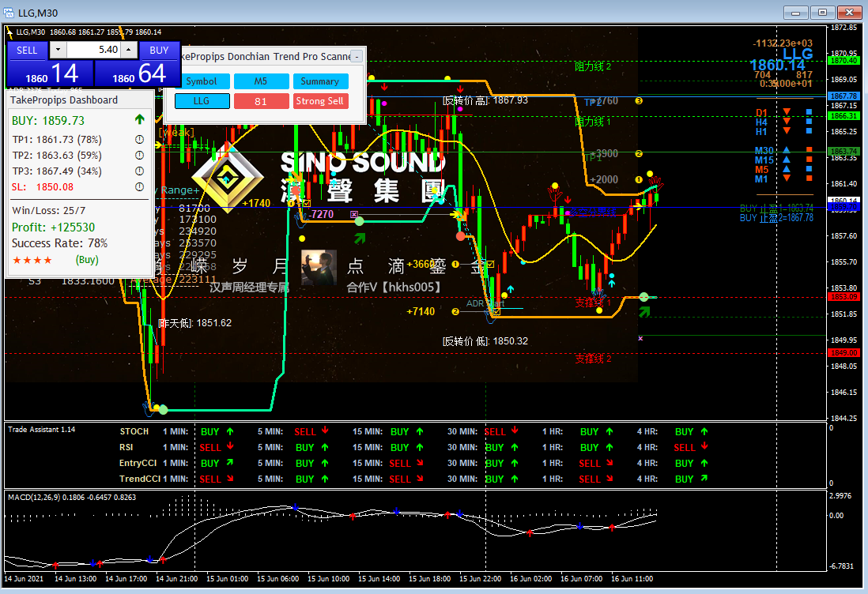Click the checked box marker right of +3660
The width and height of the screenshot is (868, 594).
coord(490,265)
